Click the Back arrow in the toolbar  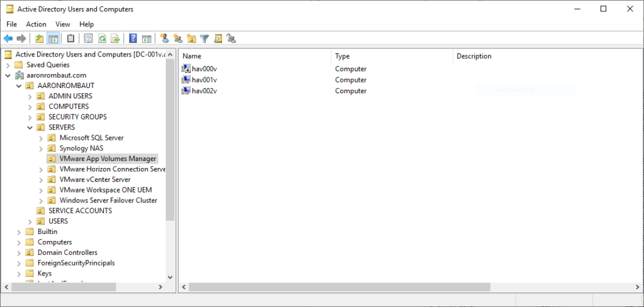(8, 39)
